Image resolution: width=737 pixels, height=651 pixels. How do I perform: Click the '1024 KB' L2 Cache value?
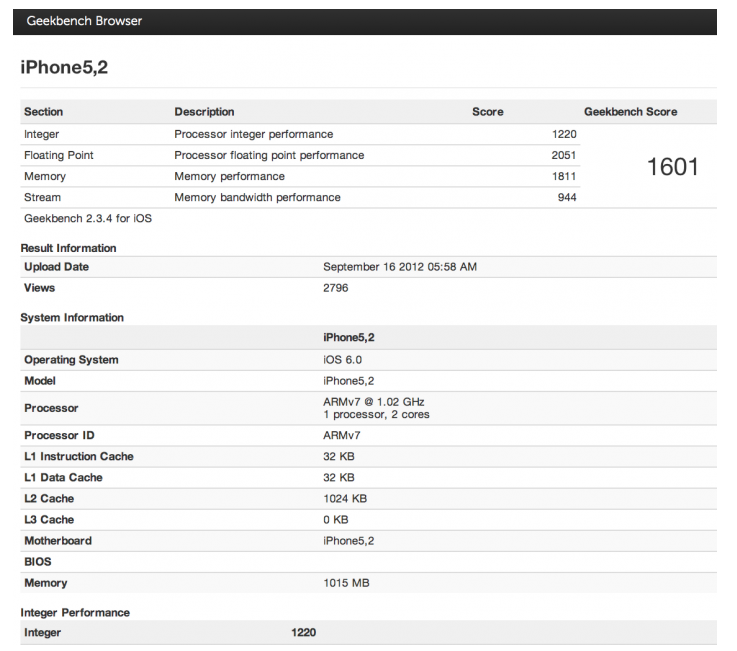pyautogui.click(x=345, y=499)
